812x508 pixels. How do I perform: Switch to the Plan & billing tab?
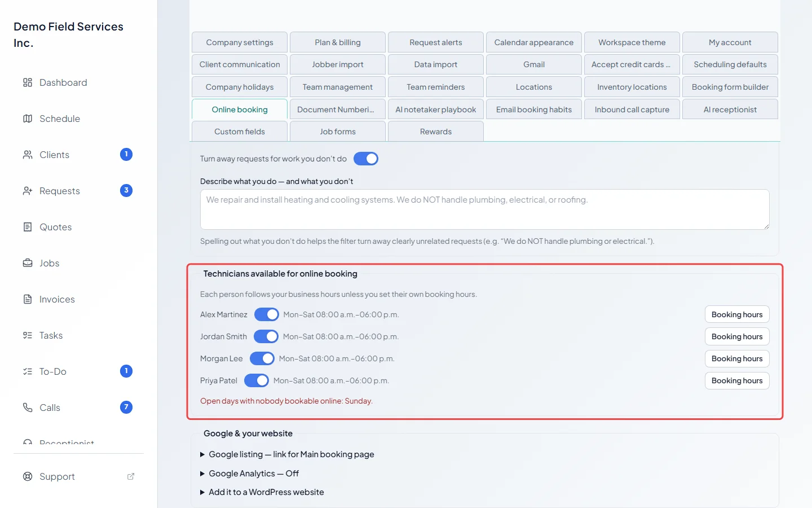338,42
